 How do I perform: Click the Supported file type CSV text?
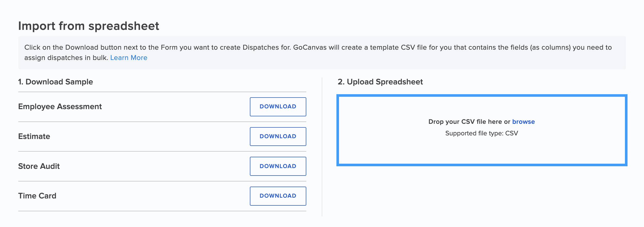pos(482,133)
